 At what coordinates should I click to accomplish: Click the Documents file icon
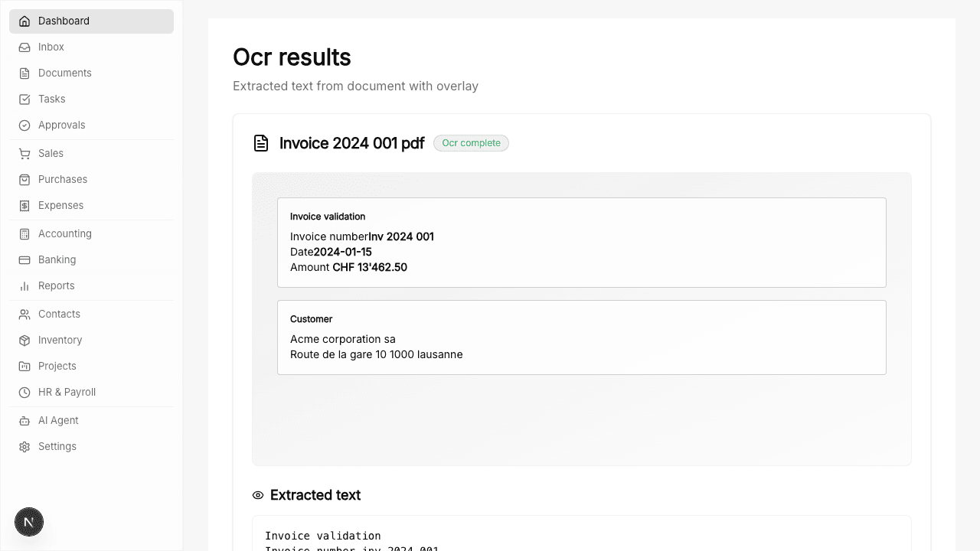point(24,73)
